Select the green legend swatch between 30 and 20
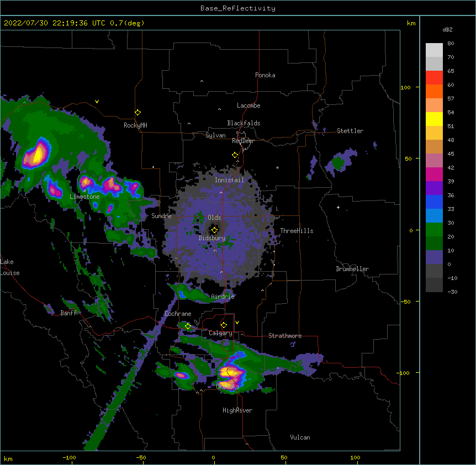Viewport: 476px width, 465px height. (x=434, y=230)
